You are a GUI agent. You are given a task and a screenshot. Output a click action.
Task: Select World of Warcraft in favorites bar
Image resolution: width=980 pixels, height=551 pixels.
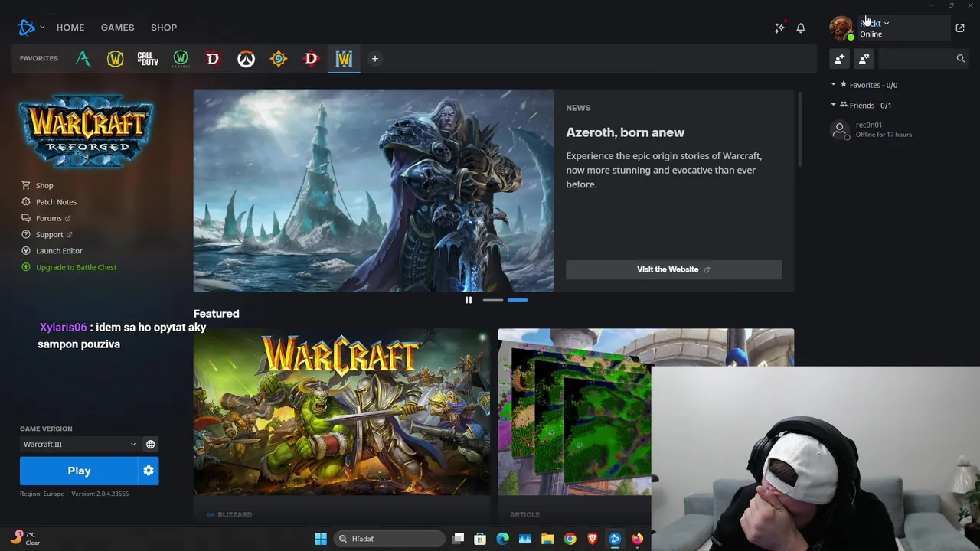(115, 58)
